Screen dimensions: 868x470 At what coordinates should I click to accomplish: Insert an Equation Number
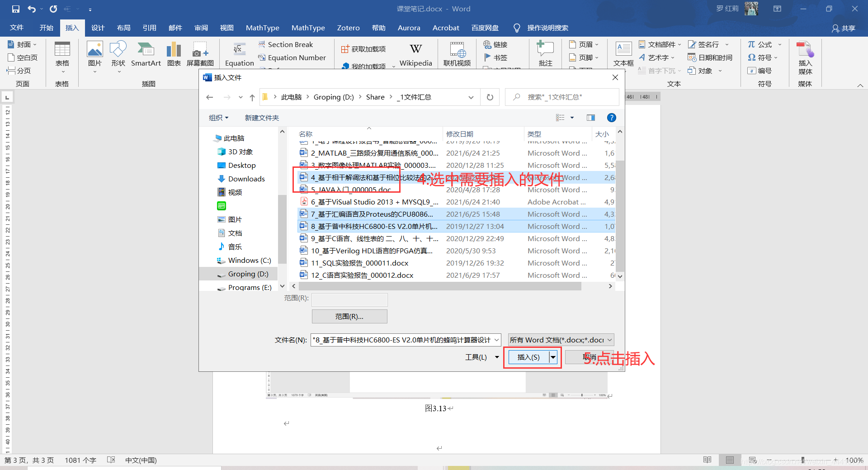[x=292, y=57]
